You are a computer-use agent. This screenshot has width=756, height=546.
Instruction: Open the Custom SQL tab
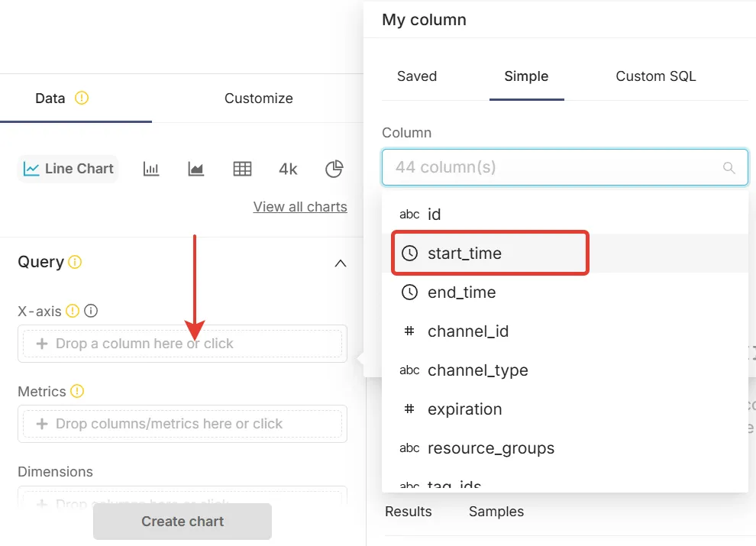click(x=656, y=76)
